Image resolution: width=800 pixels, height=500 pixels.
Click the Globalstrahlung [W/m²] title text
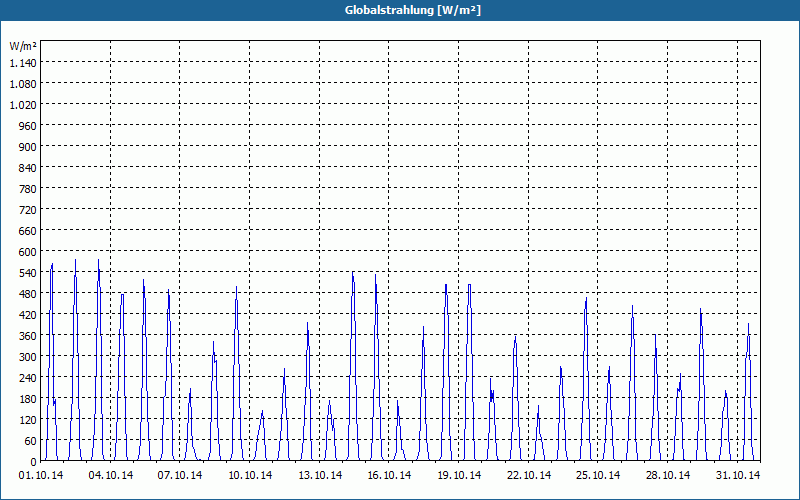(412, 10)
